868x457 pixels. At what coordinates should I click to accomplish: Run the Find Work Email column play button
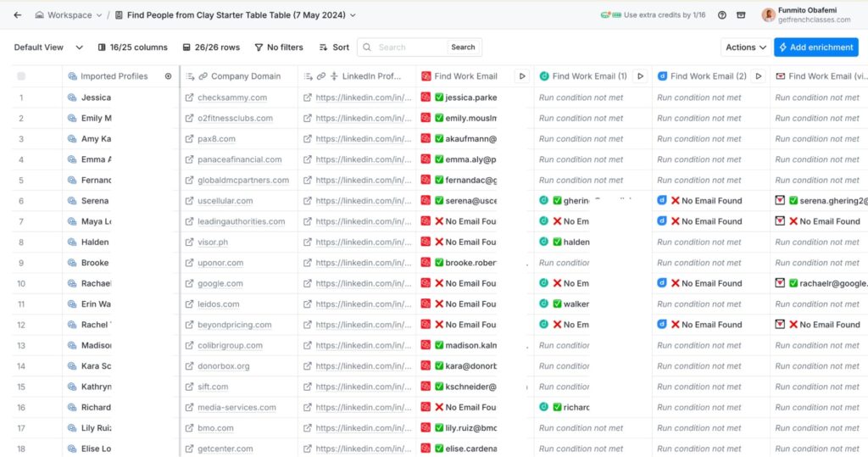pyautogui.click(x=521, y=76)
